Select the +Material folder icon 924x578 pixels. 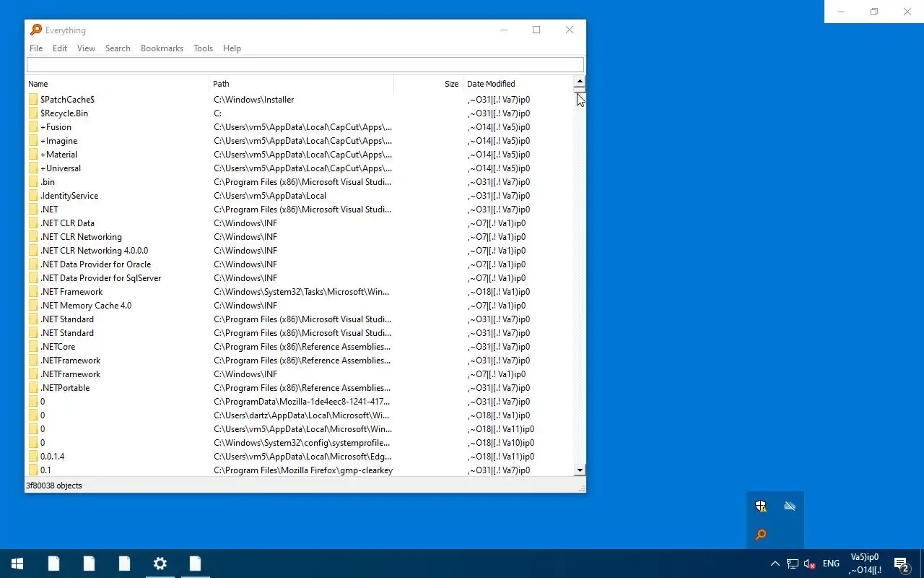click(x=33, y=155)
